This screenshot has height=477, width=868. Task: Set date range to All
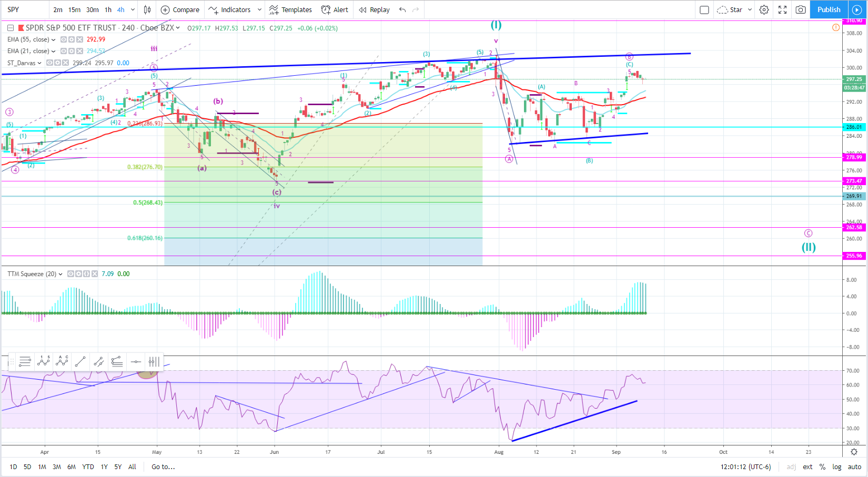132,466
